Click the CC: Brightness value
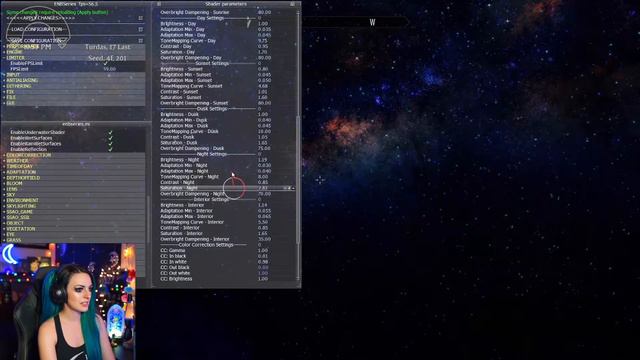 click(263, 279)
